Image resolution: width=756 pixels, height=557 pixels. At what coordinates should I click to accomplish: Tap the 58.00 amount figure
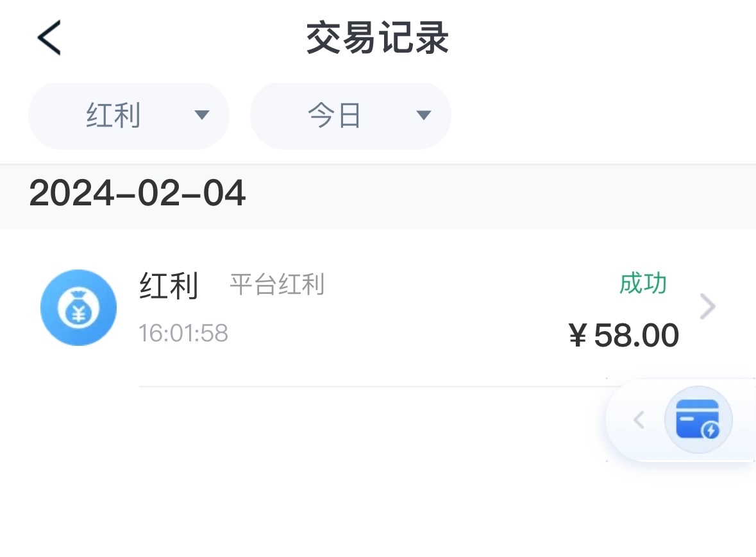point(637,336)
